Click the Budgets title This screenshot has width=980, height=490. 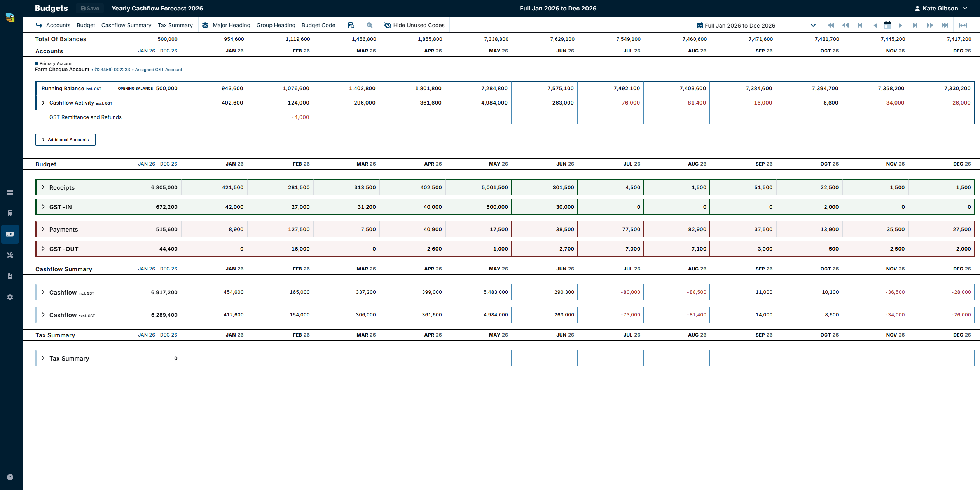[51, 8]
